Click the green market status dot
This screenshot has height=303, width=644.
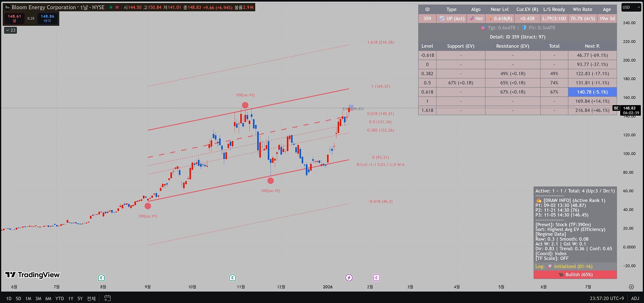coord(111,7)
